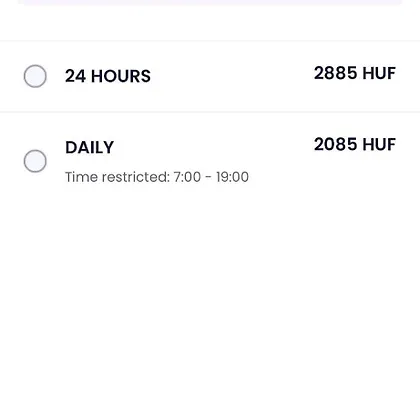Click the 2085 HUF price

click(355, 144)
